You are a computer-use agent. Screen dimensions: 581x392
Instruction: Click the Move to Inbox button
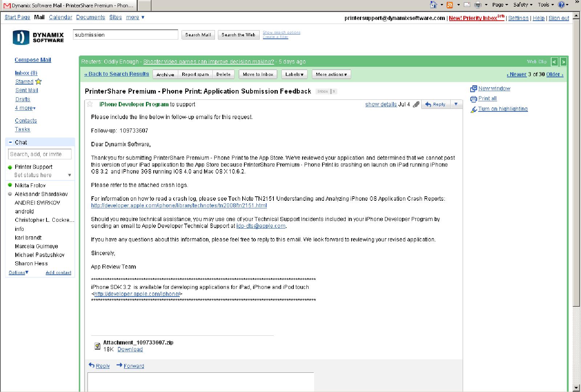(x=258, y=74)
